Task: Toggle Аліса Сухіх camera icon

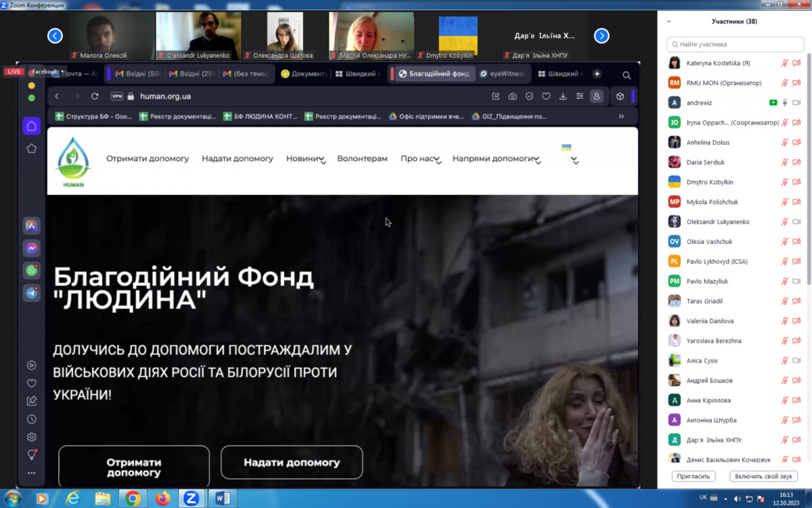Action: (796, 360)
